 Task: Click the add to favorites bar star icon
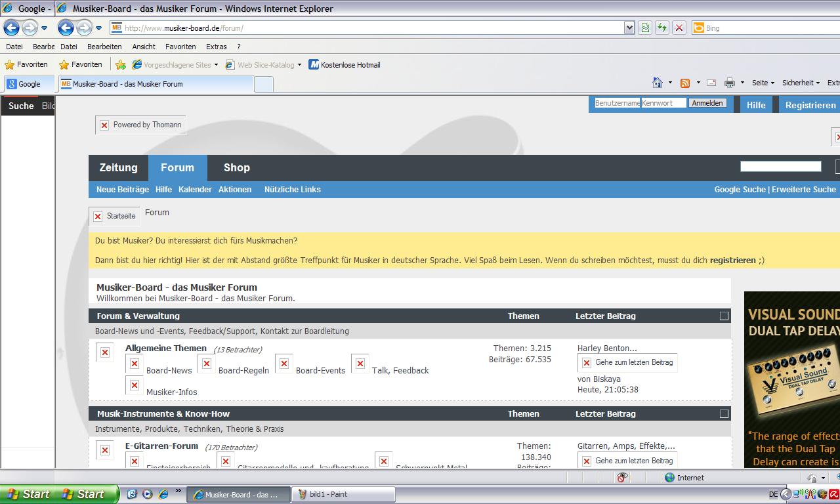(121, 64)
